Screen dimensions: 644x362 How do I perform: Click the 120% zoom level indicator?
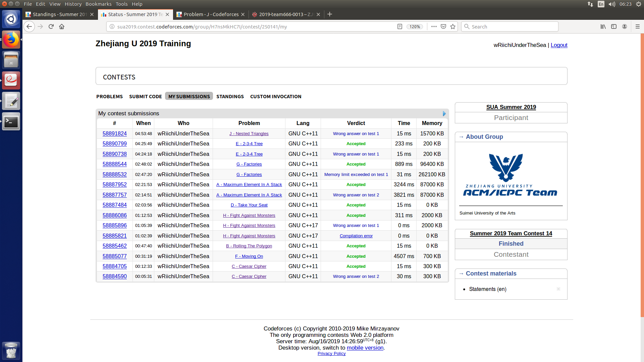click(x=415, y=26)
